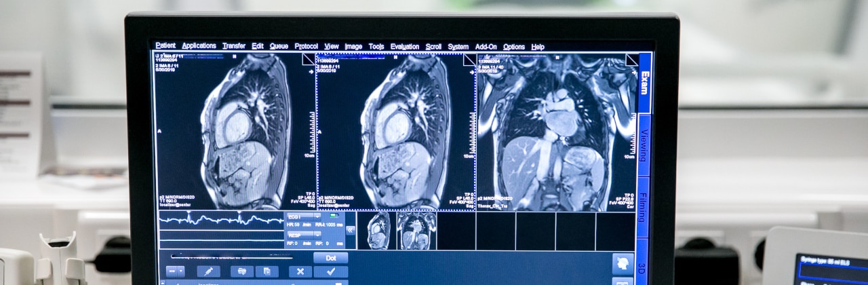The image size is (868, 285).
Task: Expand the RESP signal dropdown
Action: pos(317,235)
